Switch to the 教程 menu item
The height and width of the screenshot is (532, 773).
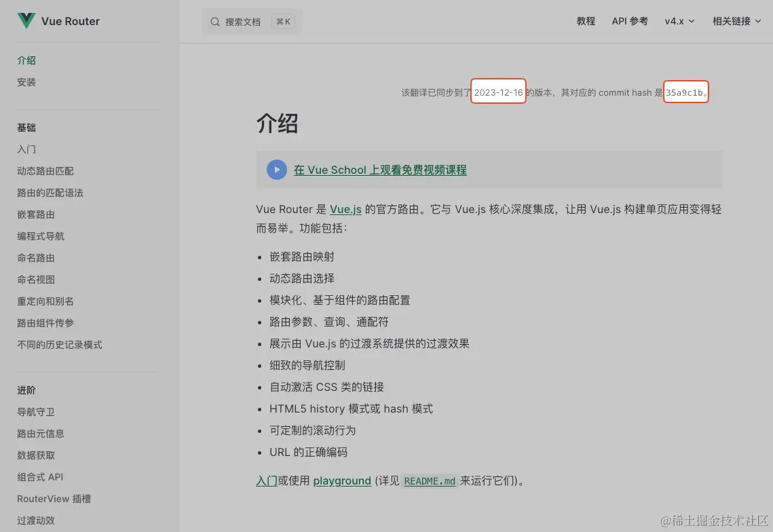586,21
